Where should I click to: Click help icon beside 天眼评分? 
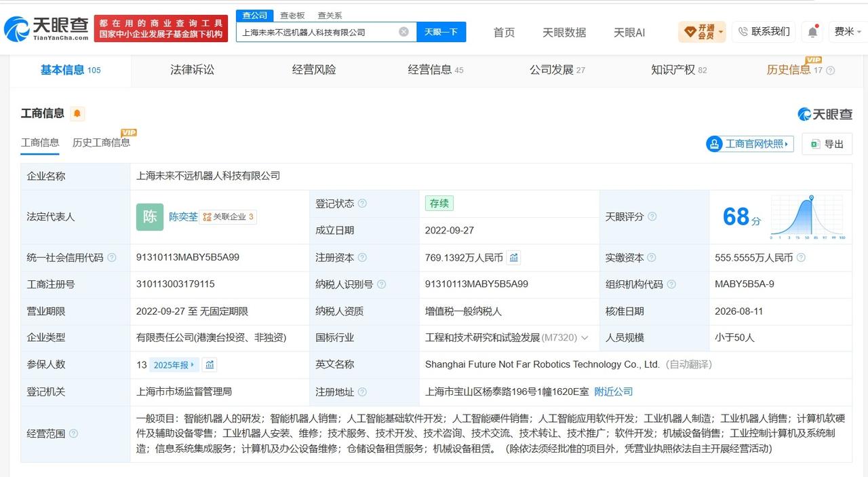652,216
